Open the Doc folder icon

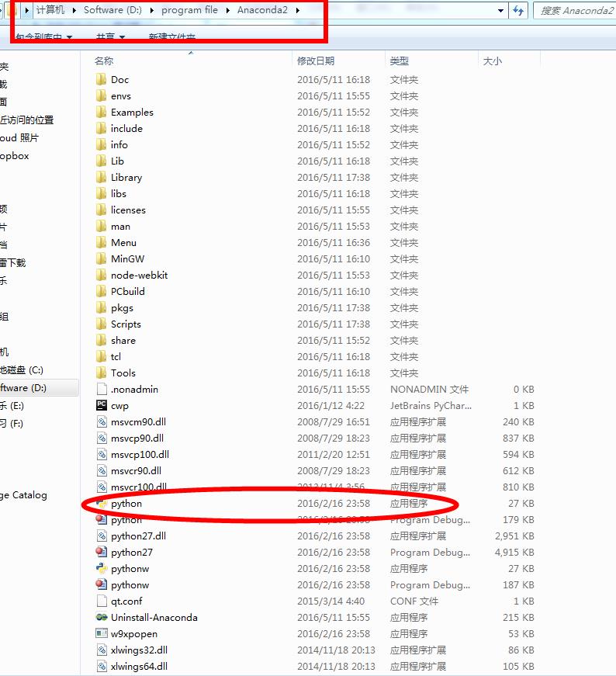pos(102,79)
